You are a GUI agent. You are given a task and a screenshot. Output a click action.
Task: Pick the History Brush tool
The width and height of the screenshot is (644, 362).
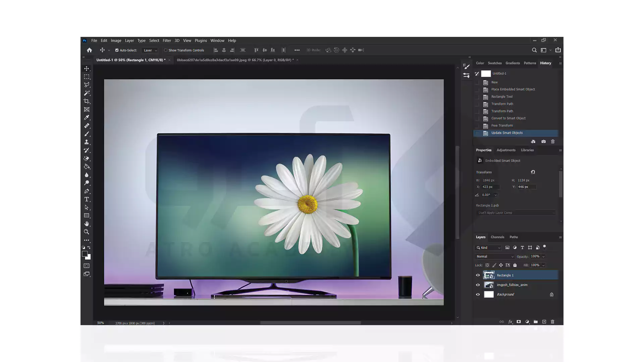pyautogui.click(x=87, y=150)
